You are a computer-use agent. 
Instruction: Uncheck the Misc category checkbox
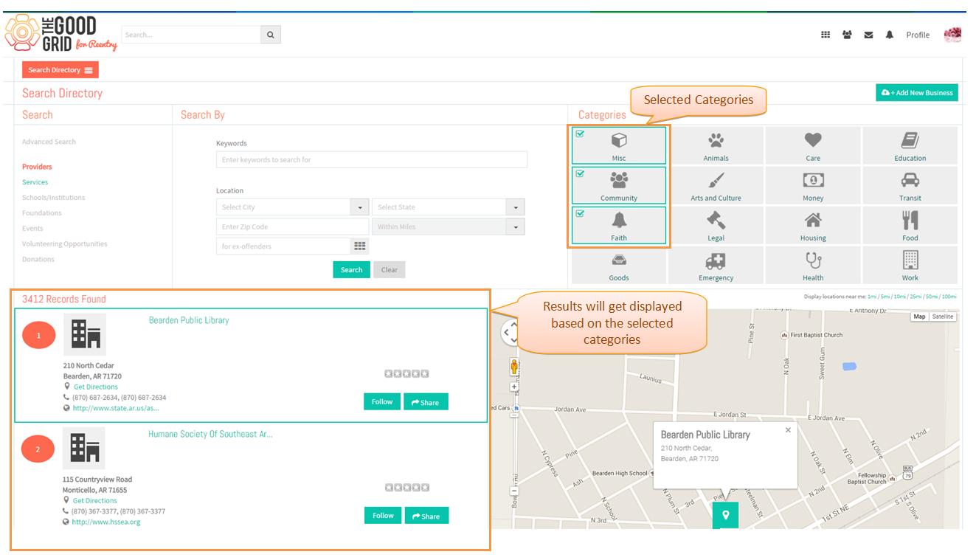click(580, 134)
